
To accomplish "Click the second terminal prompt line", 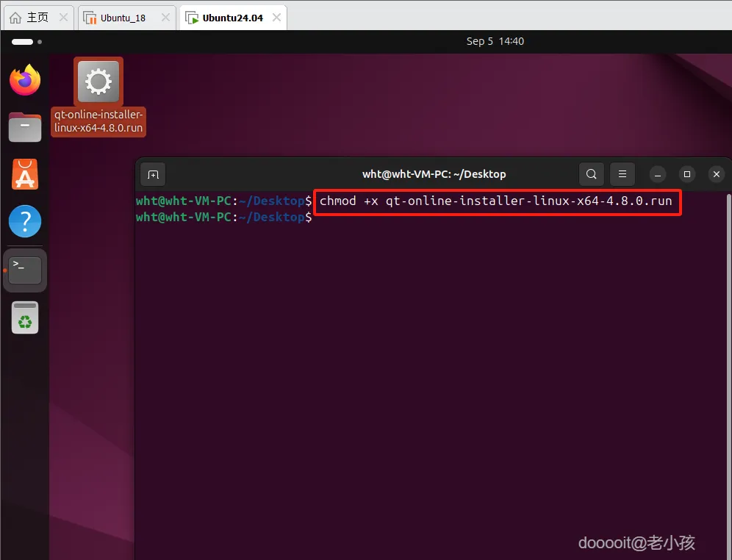I will coord(223,217).
